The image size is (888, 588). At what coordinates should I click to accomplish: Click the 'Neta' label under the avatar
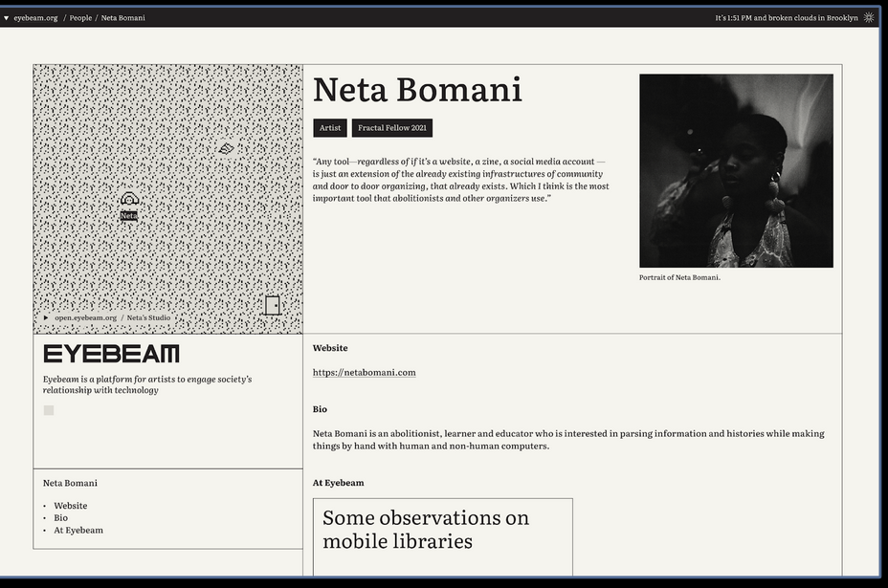click(129, 216)
